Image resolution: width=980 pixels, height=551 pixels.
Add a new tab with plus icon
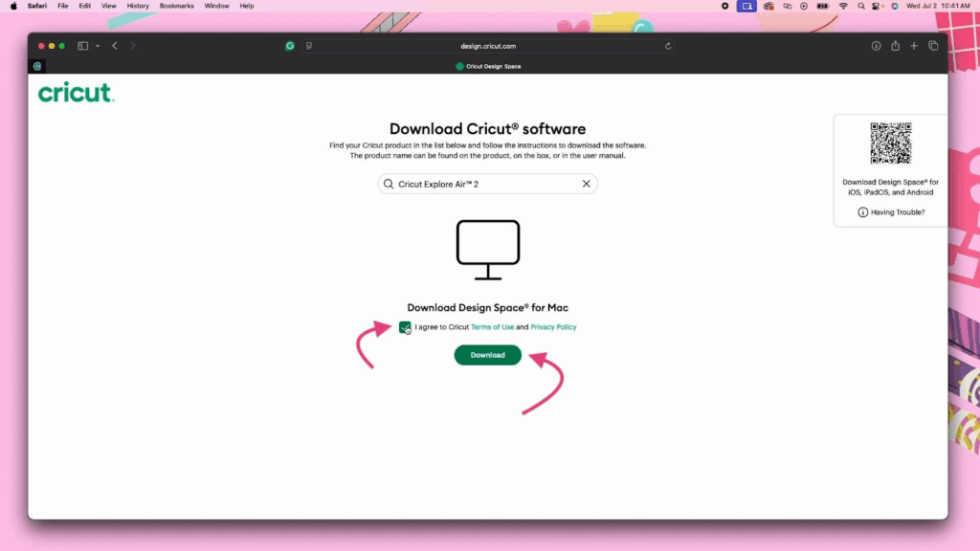coord(914,46)
